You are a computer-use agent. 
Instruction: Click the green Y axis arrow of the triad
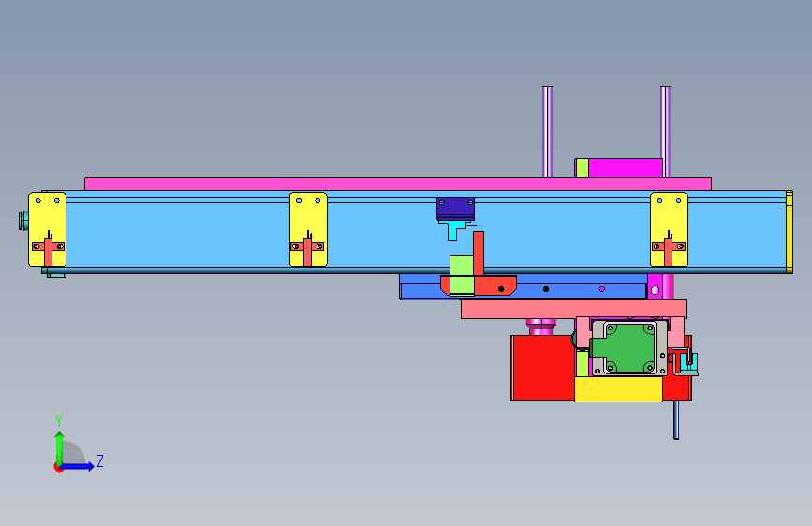click(59, 447)
